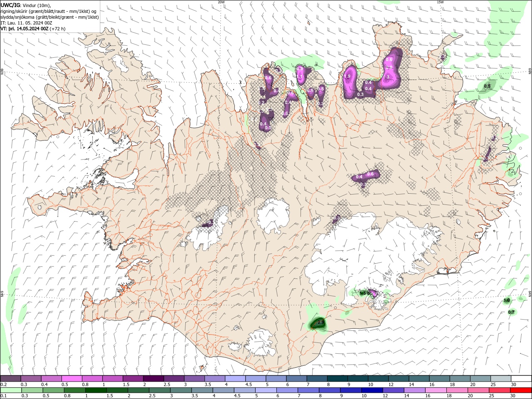Click the '0.6' value in the central highland patch
This screenshot has height=399, width=532.
click(x=370, y=174)
